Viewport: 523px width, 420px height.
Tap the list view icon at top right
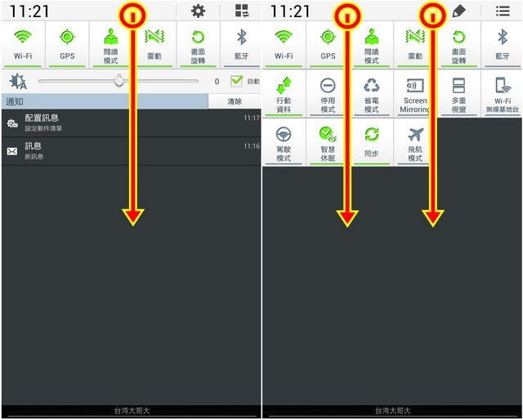click(503, 11)
